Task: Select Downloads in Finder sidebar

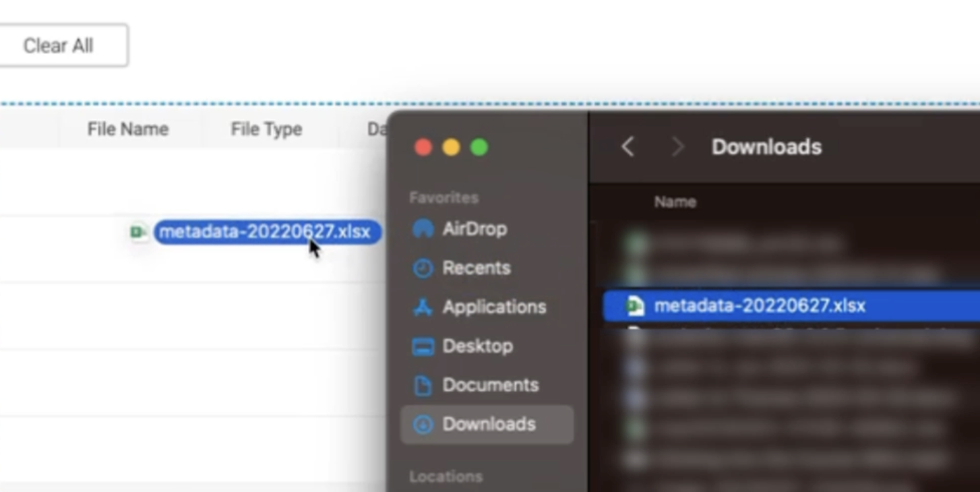Action: tap(487, 425)
